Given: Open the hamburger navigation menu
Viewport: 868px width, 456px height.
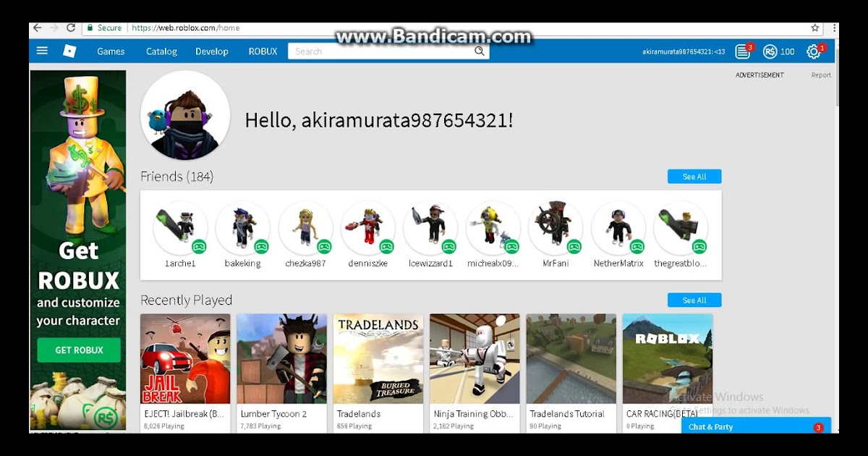Looking at the screenshot, I should [42, 51].
